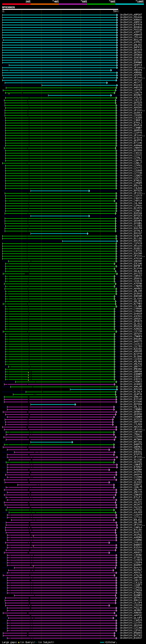
Task: Click the UniRef100_Q63BQ7 label
Action: (x=131, y=610)
